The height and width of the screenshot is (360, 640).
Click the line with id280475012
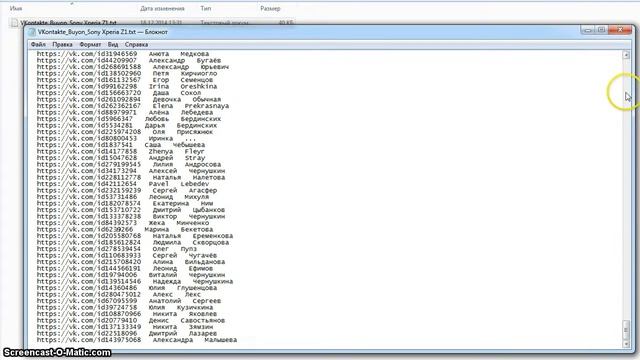click(119, 295)
